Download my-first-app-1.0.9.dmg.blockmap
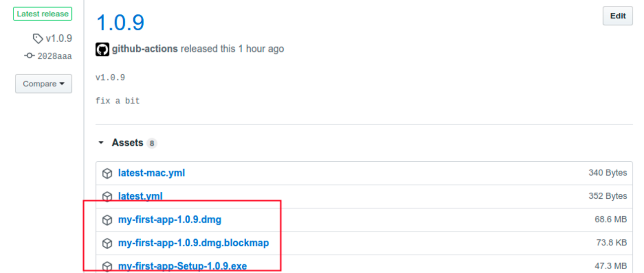Viewport: 644px width, 273px height. click(x=193, y=243)
